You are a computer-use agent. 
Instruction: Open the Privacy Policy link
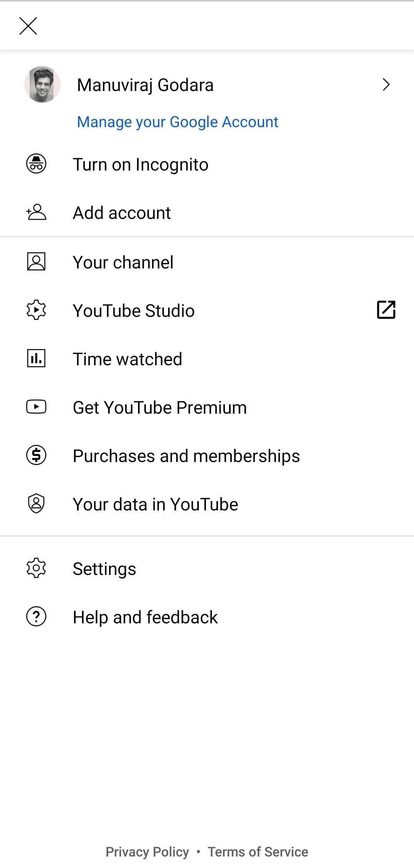coord(147,851)
